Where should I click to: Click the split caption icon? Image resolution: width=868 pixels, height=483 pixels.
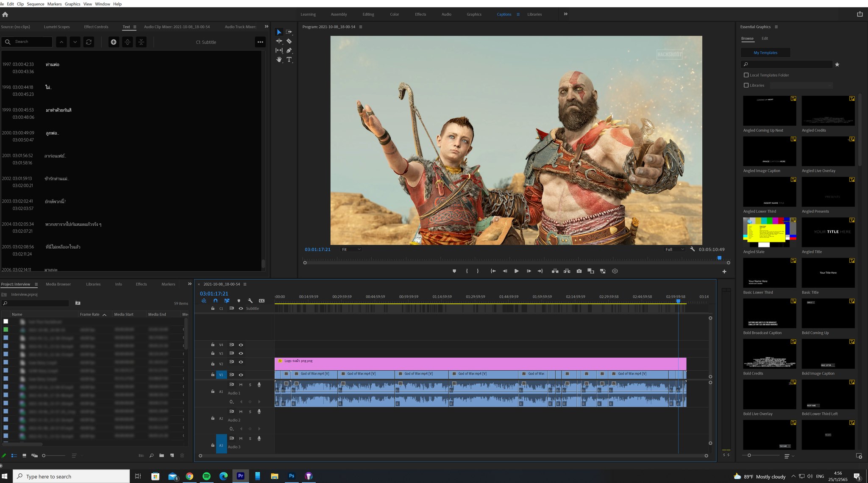coord(128,42)
